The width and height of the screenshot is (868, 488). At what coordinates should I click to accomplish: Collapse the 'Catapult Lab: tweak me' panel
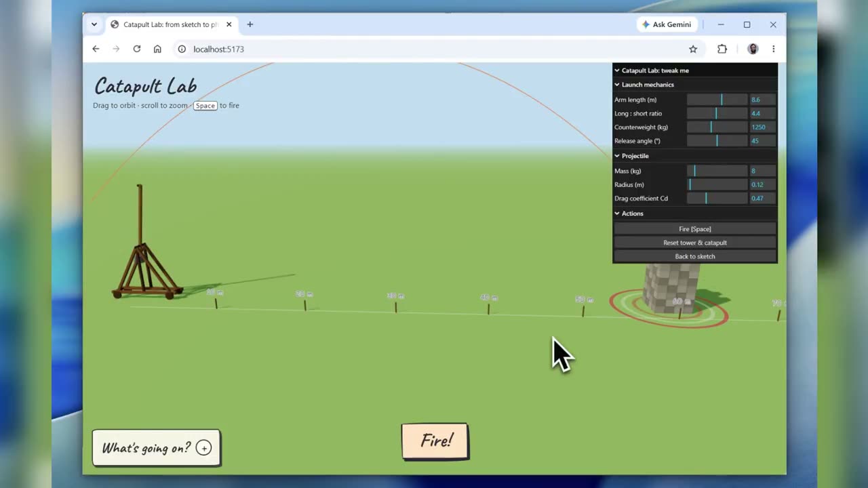tap(695, 70)
